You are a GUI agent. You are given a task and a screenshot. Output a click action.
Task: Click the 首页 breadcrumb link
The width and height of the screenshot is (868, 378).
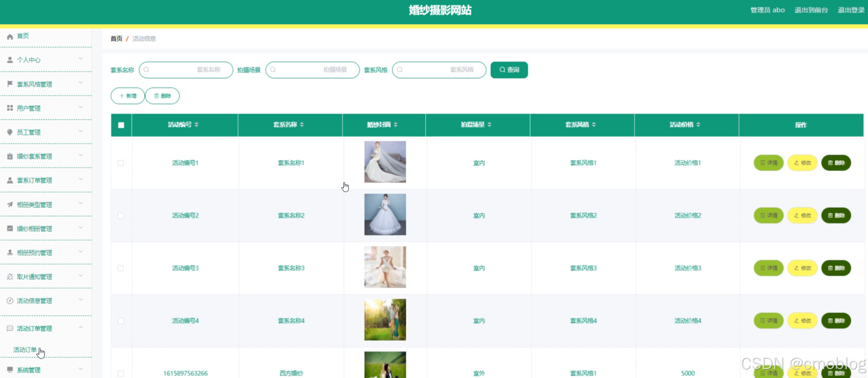(116, 39)
